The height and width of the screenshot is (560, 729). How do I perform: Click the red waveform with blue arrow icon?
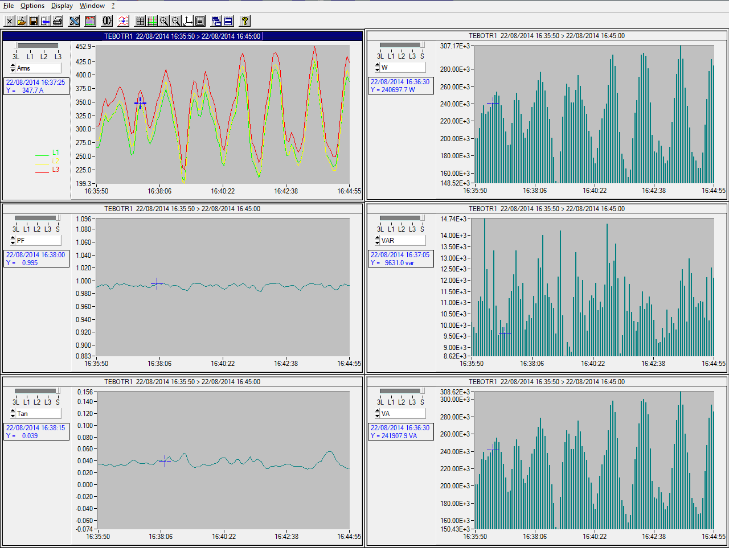124,21
